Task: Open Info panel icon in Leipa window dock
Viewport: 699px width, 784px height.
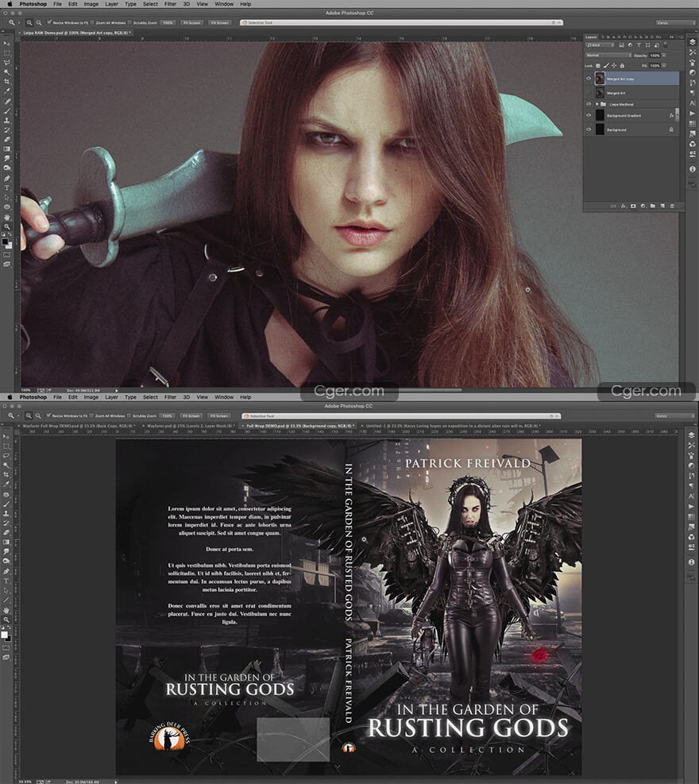Action: click(693, 169)
